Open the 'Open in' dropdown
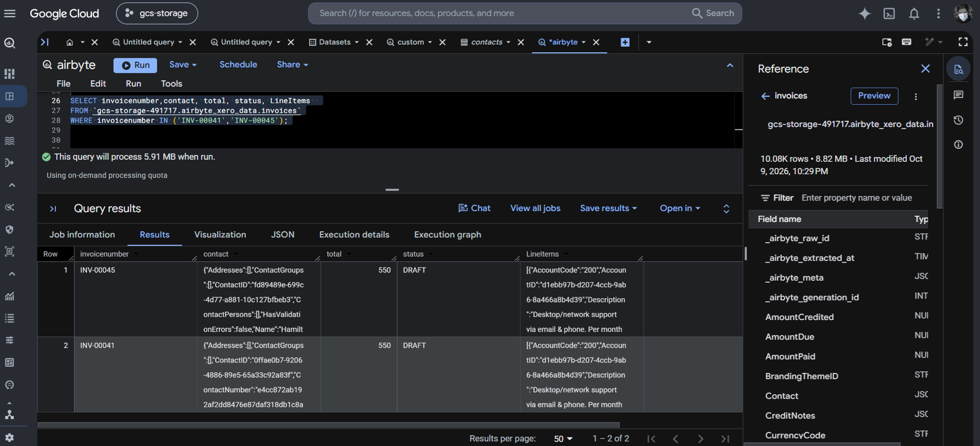Screen dimensions: 980x446 pyautogui.click(x=680, y=208)
